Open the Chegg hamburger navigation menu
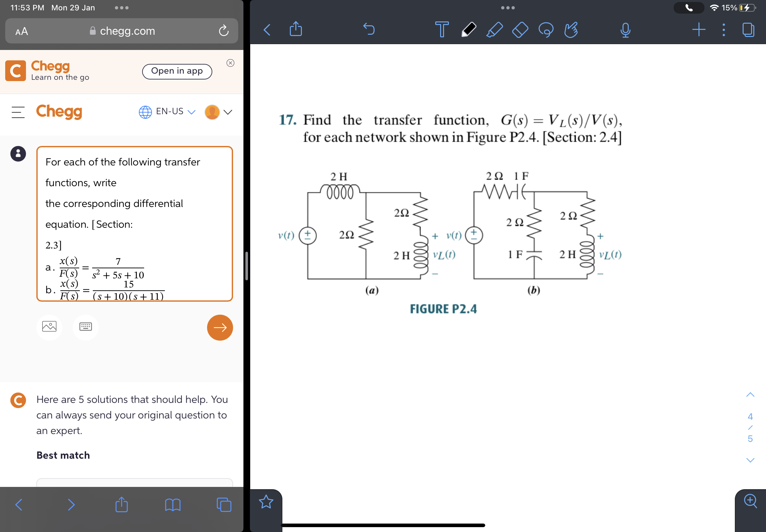Image resolution: width=766 pixels, height=532 pixels. [x=19, y=112]
